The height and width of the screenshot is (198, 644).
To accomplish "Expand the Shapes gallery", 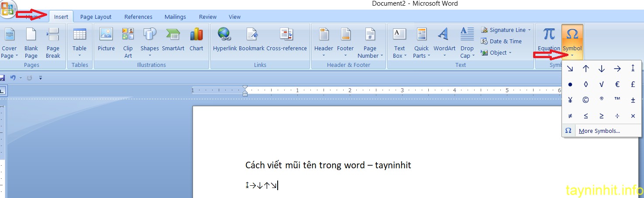I will coord(150,42).
